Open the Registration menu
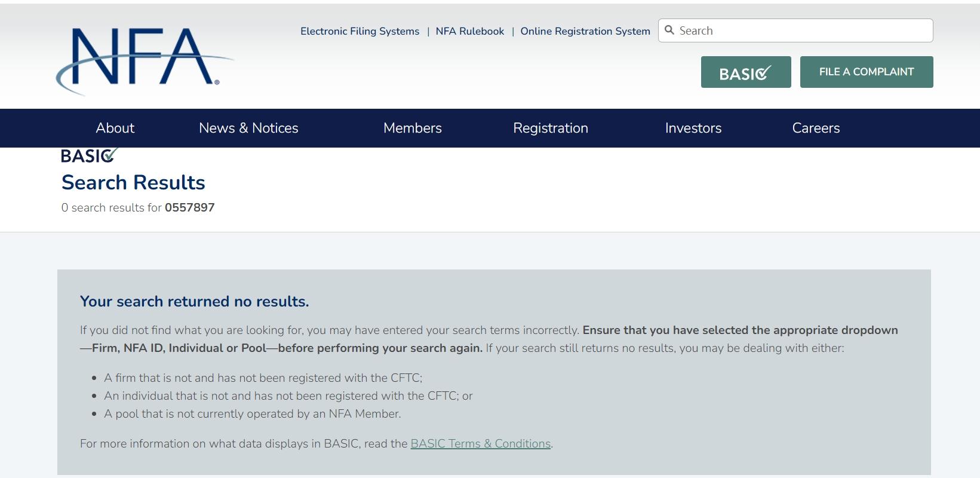Image resolution: width=980 pixels, height=478 pixels. (x=551, y=128)
